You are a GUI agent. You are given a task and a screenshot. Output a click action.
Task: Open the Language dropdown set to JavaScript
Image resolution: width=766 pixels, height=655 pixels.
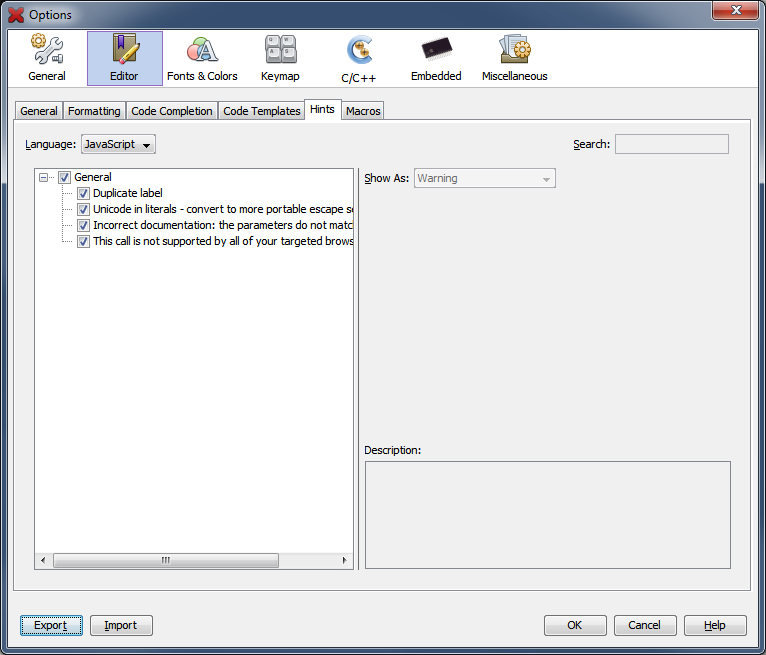(118, 144)
